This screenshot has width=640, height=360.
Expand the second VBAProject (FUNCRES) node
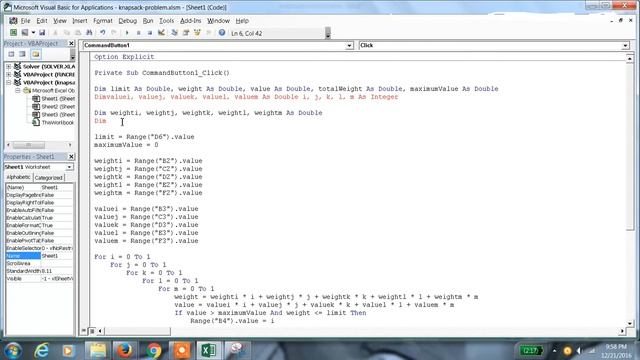coord(9,74)
